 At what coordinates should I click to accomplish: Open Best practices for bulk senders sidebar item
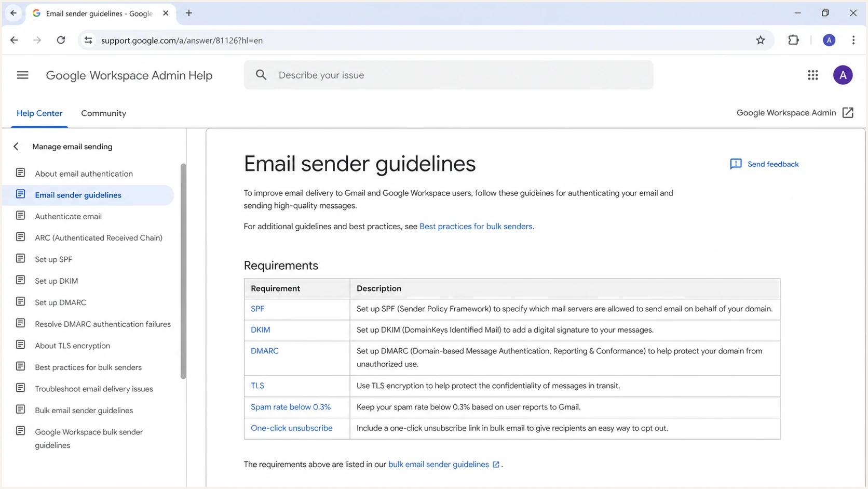(x=88, y=367)
